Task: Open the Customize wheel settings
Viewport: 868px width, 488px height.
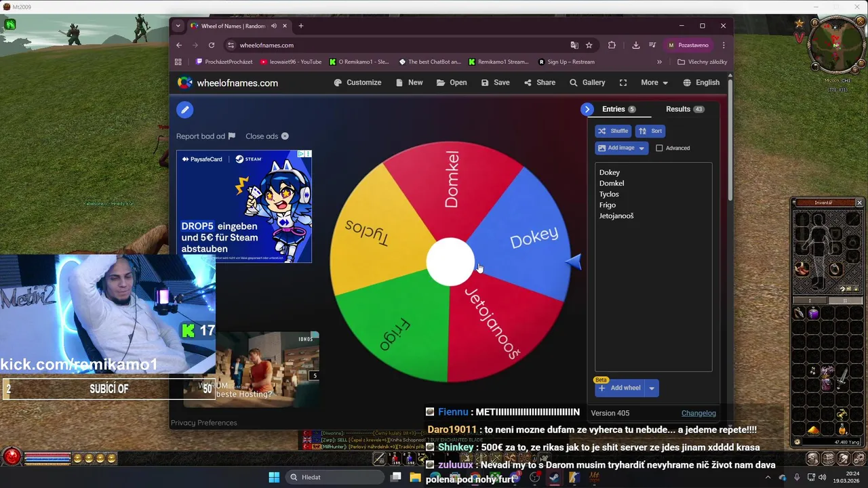Action: [x=357, y=83]
